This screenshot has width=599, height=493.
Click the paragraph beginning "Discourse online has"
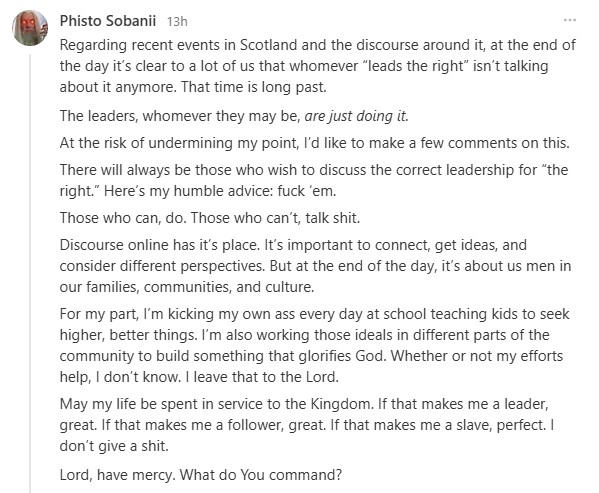(x=315, y=266)
